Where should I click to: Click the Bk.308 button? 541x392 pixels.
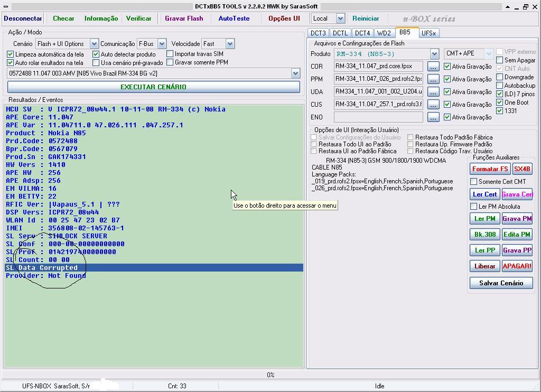click(485, 235)
